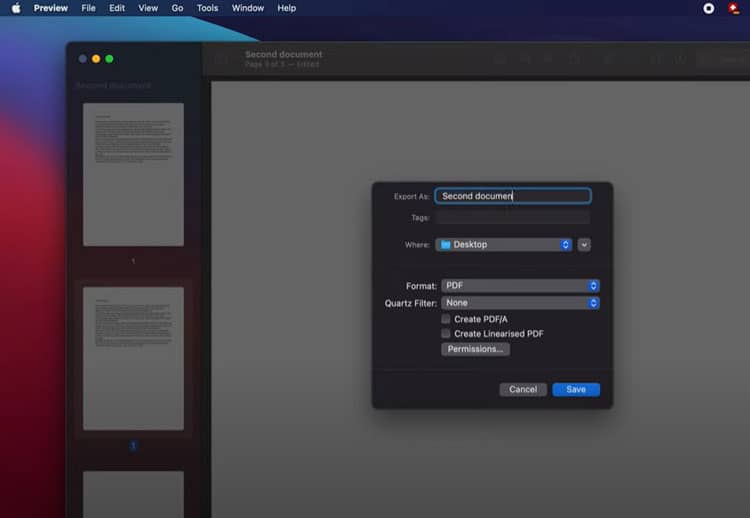Open the Edit menu
750x518 pixels.
point(117,8)
